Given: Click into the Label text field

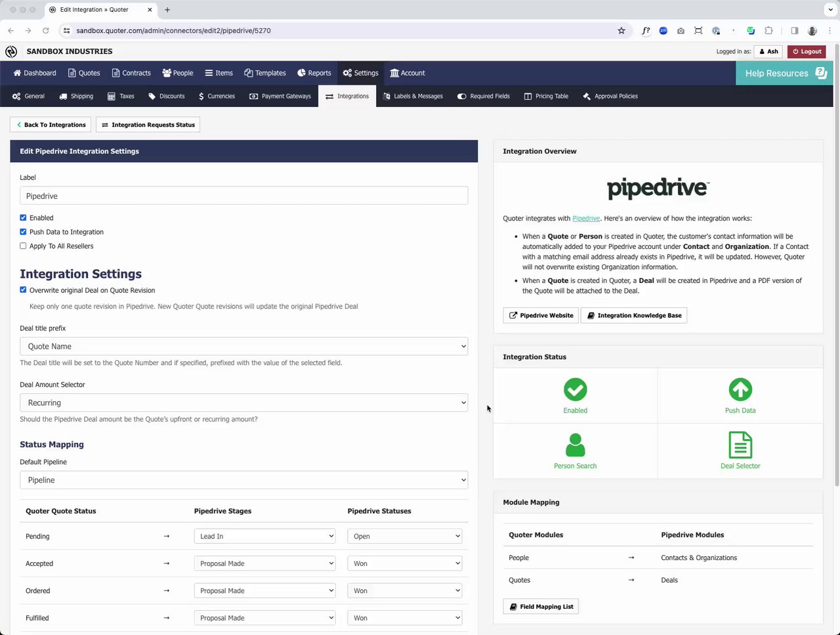Looking at the screenshot, I should [x=243, y=196].
